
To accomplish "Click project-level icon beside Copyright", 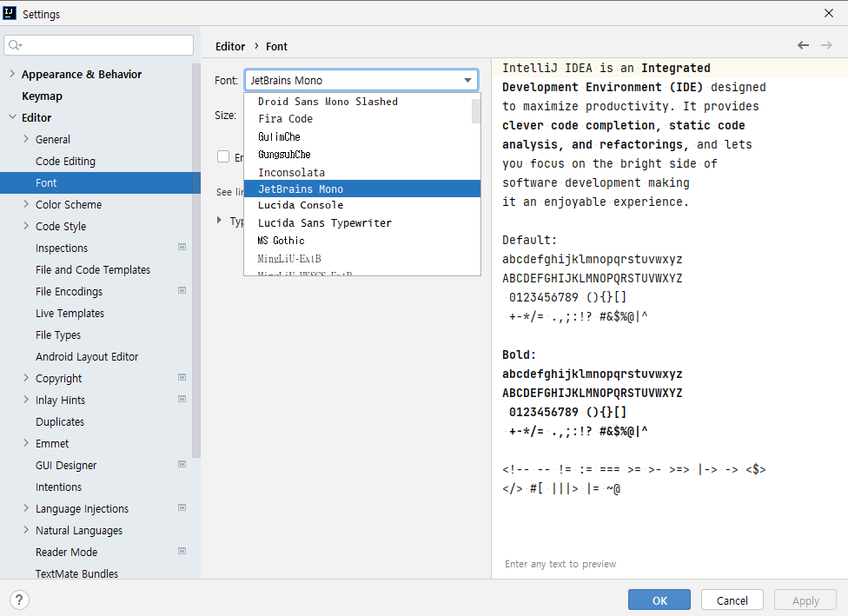I will (x=182, y=377).
